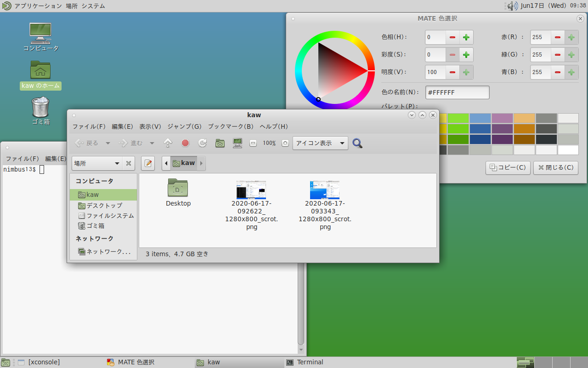Click the computer icon in file manager toolbar
Viewport: 588px width, 368px height.
coord(237,143)
